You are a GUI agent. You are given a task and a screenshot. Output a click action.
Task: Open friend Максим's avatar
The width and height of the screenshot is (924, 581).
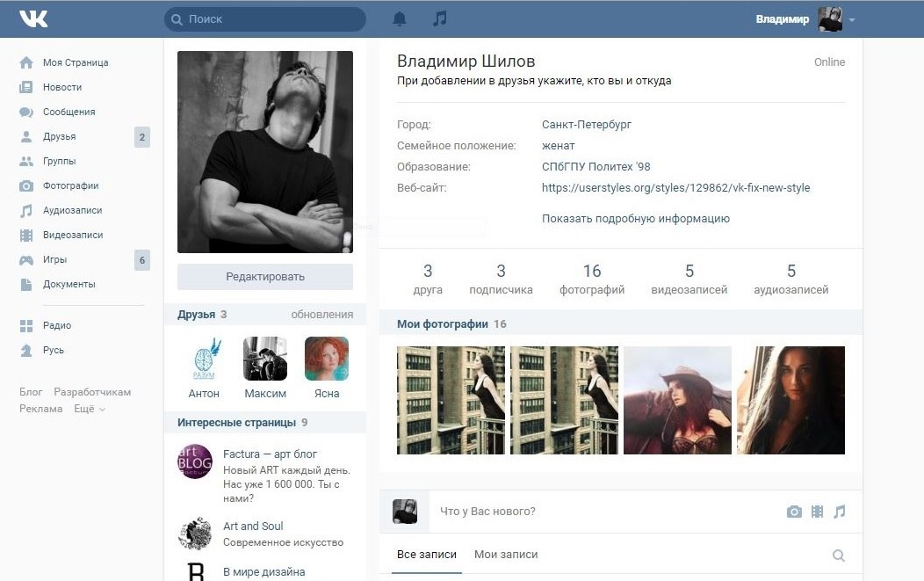(x=265, y=359)
